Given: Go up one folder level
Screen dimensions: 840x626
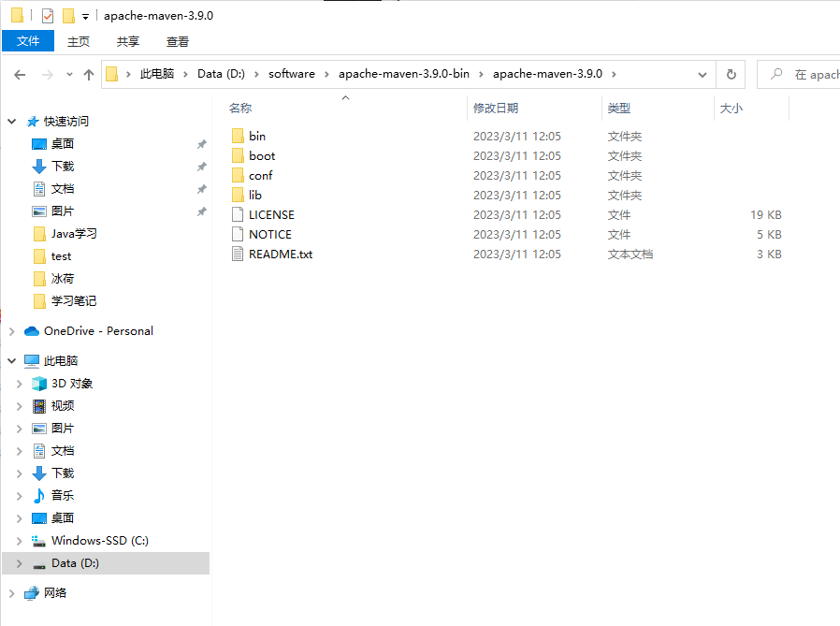Looking at the screenshot, I should point(89,75).
